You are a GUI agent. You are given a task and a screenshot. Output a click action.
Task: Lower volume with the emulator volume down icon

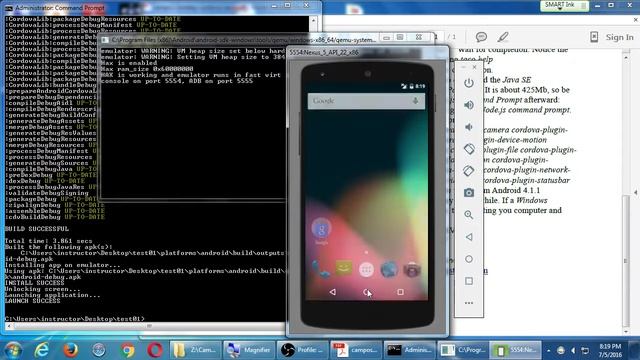(x=469, y=127)
